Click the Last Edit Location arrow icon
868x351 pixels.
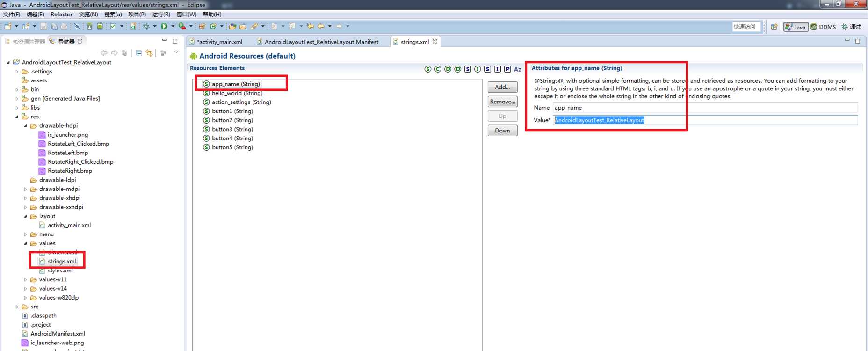coord(310,26)
